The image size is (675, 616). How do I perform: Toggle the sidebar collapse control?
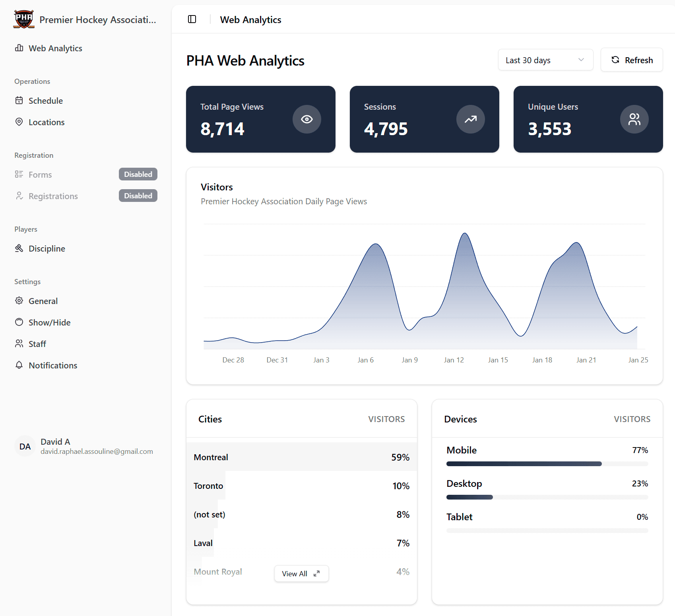click(x=192, y=19)
